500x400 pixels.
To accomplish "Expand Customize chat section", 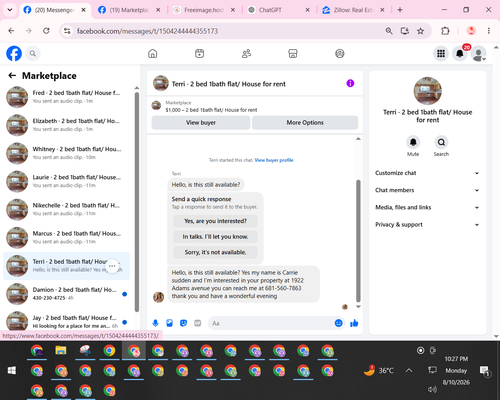I will [427, 173].
